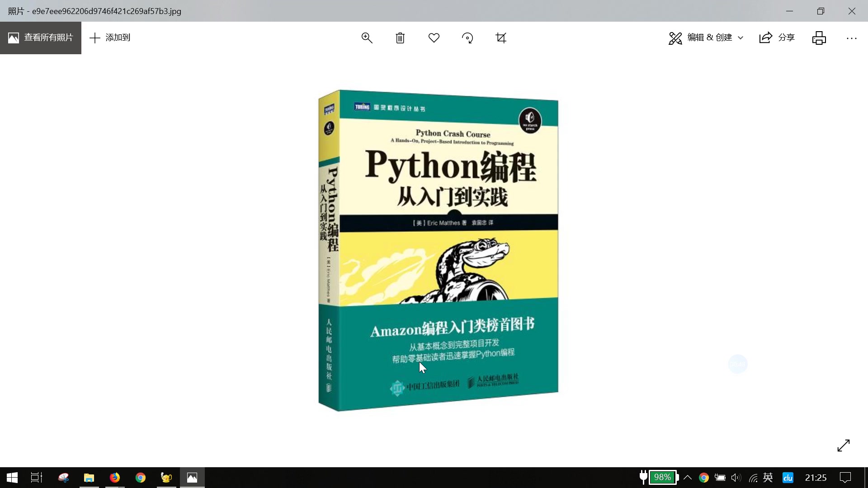Open Task View in taskbar
Image resolution: width=868 pixels, height=488 pixels.
37,478
